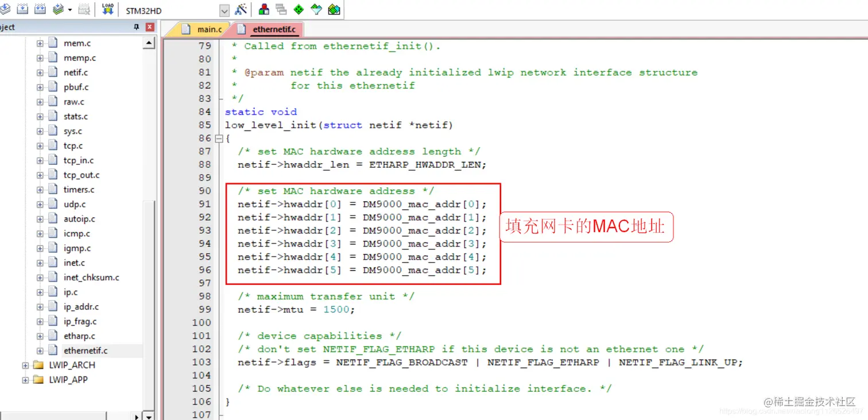Open the STM32HD target selection dropdown

pos(224,10)
